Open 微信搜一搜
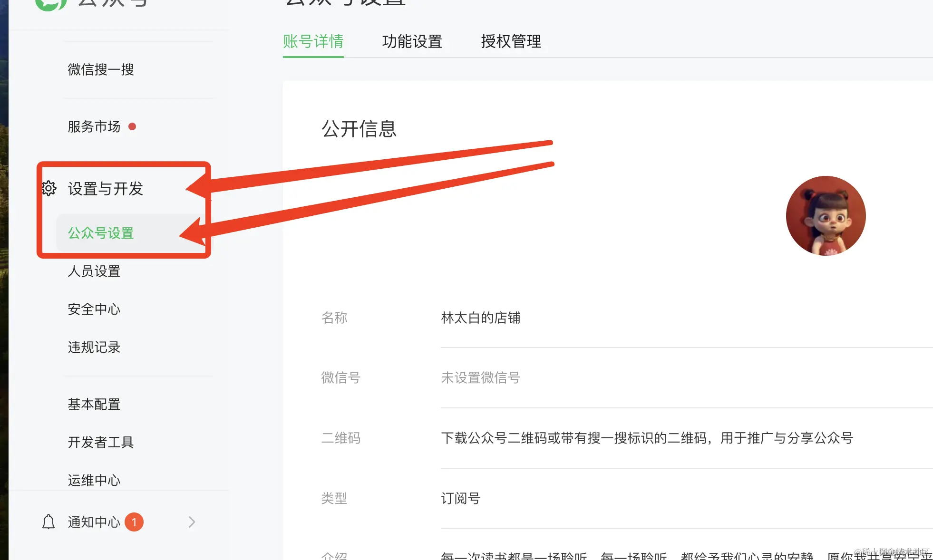 (x=100, y=69)
